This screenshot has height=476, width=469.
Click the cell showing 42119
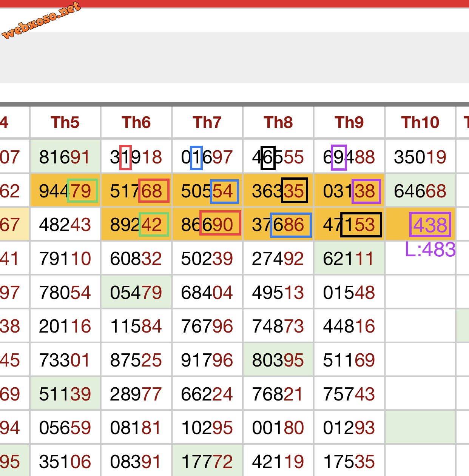click(x=278, y=461)
